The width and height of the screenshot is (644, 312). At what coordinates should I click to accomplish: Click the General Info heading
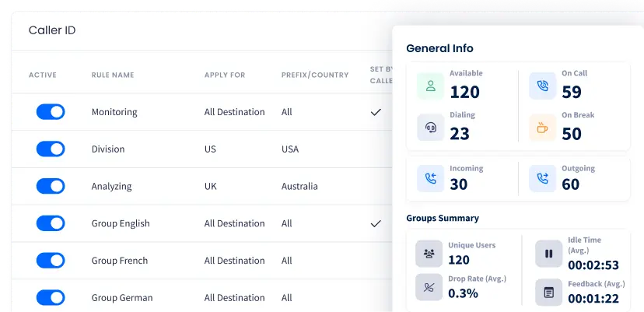tap(439, 48)
